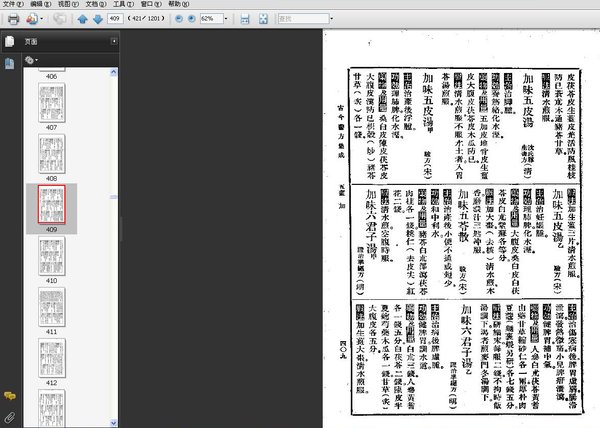Click the zoom in round button
600x428 pixels.
tap(192, 18)
